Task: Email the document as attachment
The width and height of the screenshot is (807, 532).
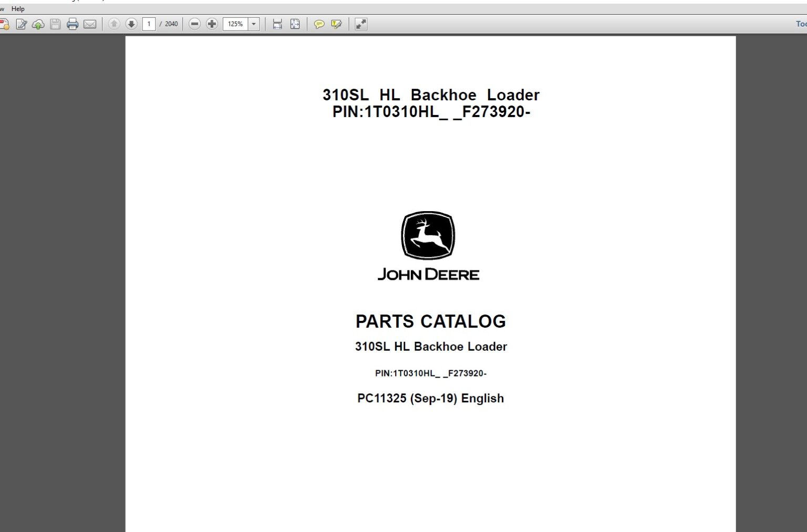Action: tap(89, 24)
